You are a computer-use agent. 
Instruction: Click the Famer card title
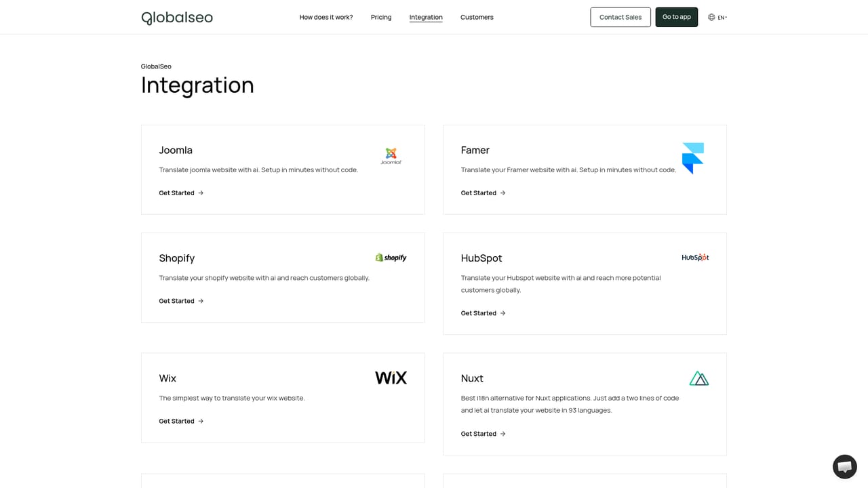475,150
